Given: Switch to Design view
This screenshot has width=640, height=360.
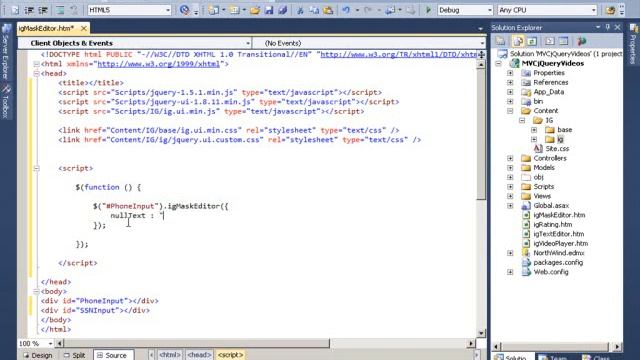Looking at the screenshot, I should point(38,356).
